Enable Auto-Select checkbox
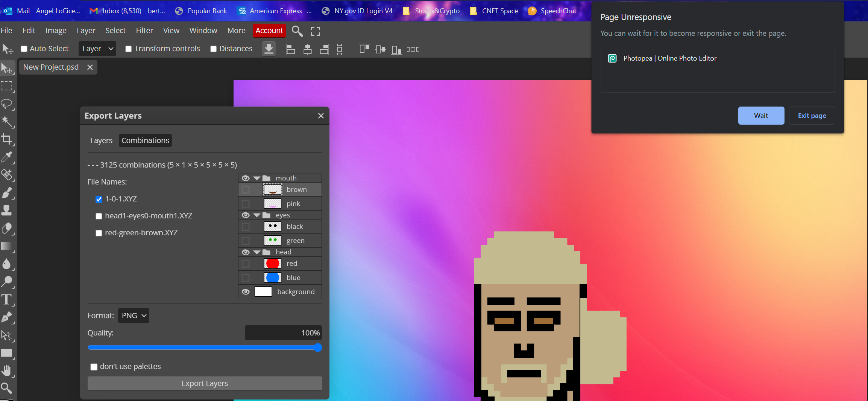 [x=24, y=49]
